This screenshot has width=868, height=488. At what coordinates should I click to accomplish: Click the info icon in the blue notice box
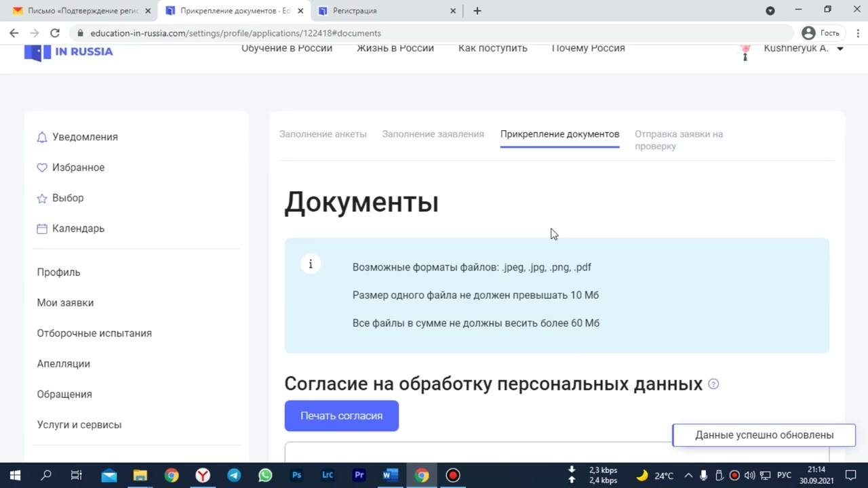(311, 264)
